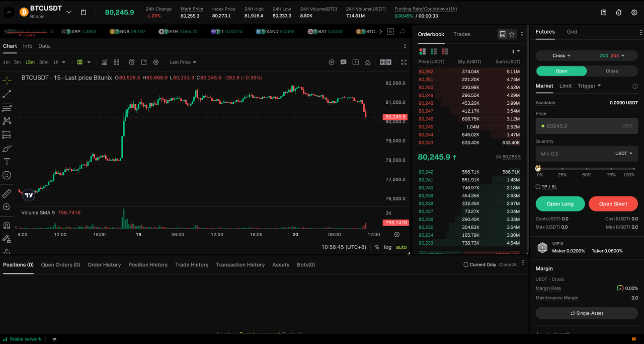Open the emoji icons tool
644x344 pixels.
point(7,175)
